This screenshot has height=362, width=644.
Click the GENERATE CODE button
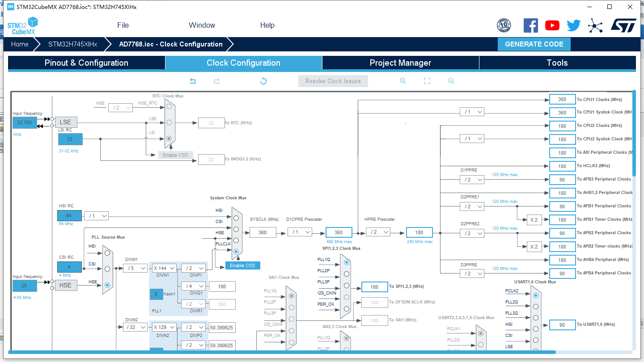[534, 44]
